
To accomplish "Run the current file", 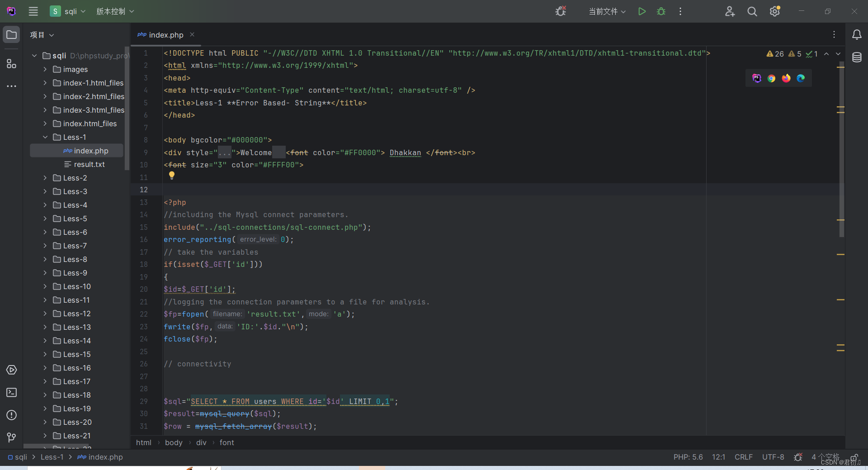I will click(642, 11).
